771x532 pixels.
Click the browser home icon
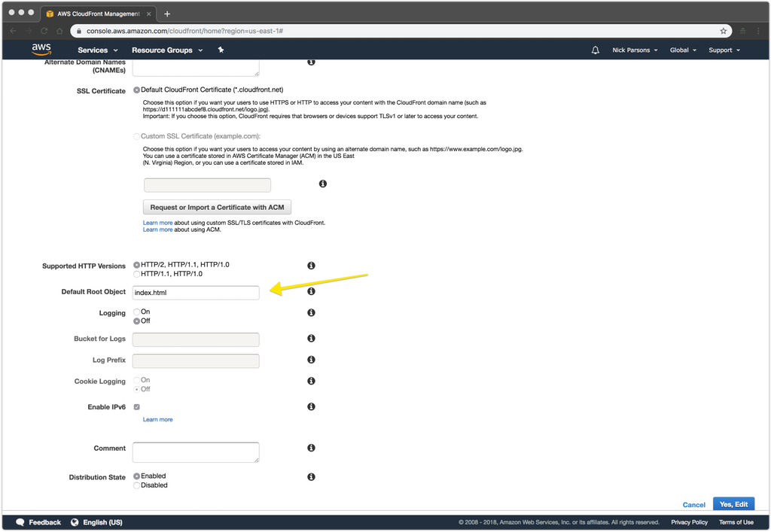pyautogui.click(x=59, y=31)
